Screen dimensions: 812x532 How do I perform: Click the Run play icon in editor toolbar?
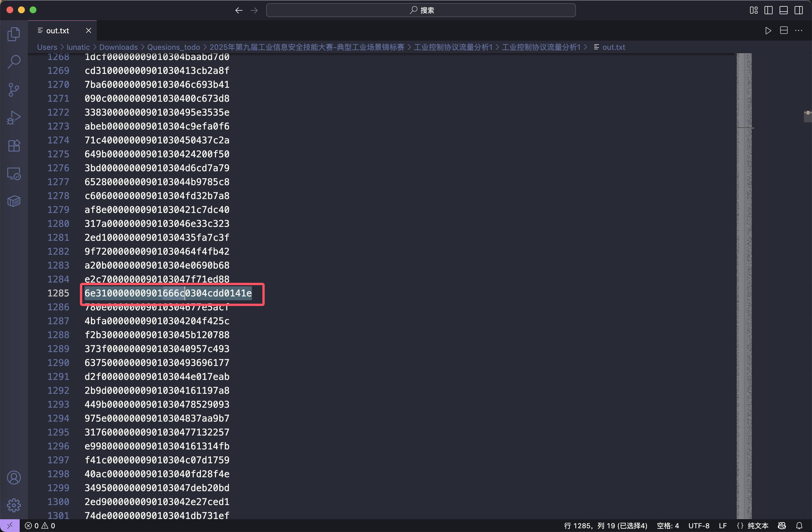click(768, 31)
